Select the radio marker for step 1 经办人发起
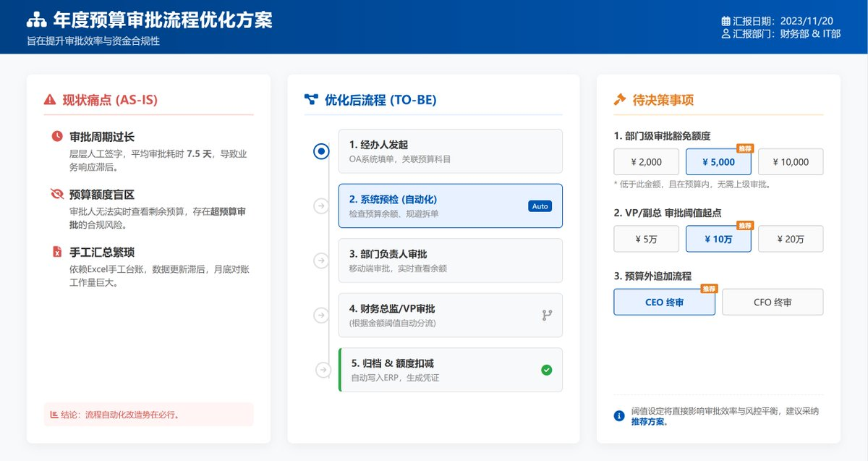This screenshot has height=461, width=868. [321, 151]
